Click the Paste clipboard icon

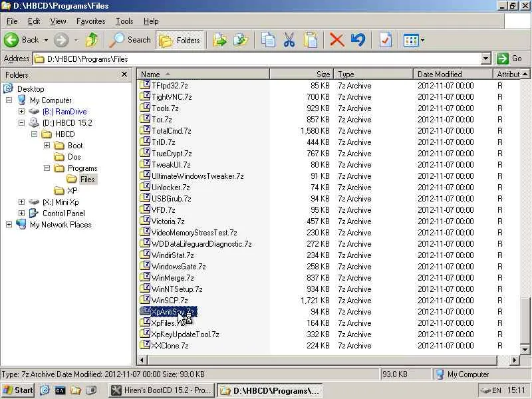pos(311,40)
